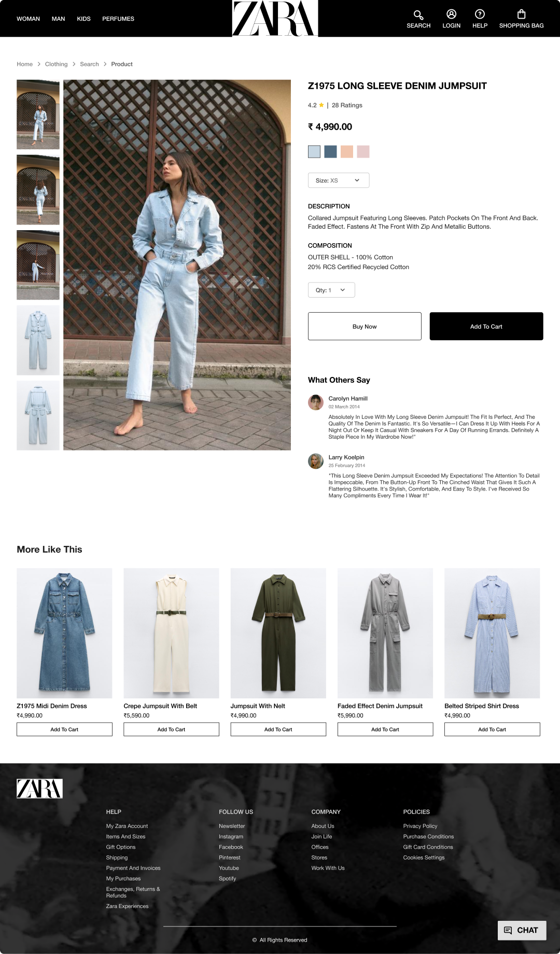The height and width of the screenshot is (954, 560).
Task: Click the Zara logo in footer
Action: pos(39,788)
